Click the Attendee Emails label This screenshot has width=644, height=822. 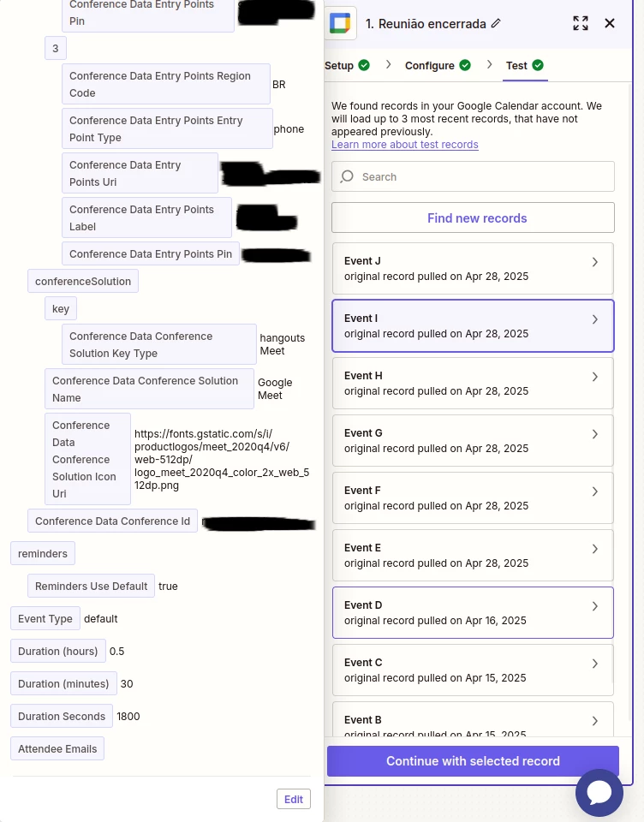(57, 748)
